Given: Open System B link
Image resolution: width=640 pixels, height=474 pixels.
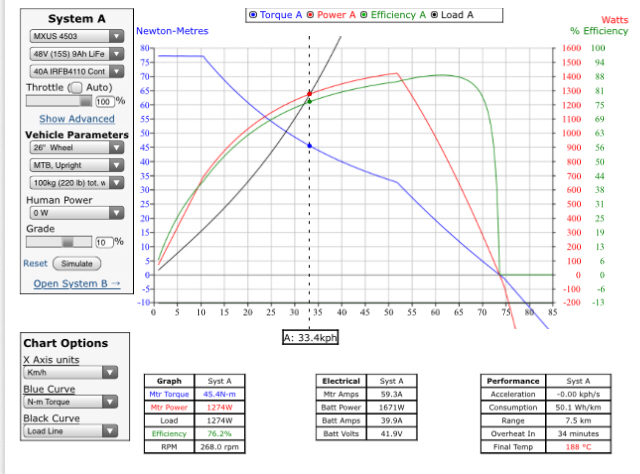Looking at the screenshot, I should [76, 283].
